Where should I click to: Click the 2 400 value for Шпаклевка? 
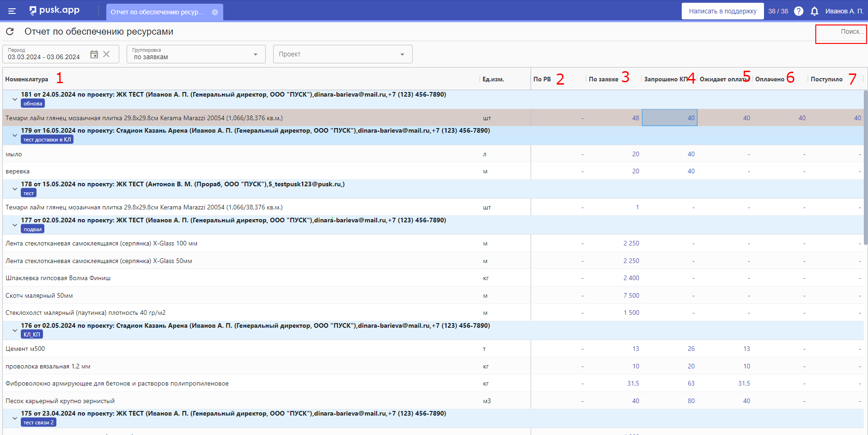tap(631, 278)
